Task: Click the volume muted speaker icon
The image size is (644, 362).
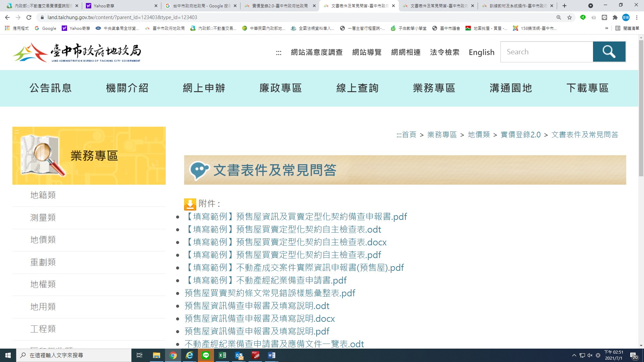Action: (590, 355)
